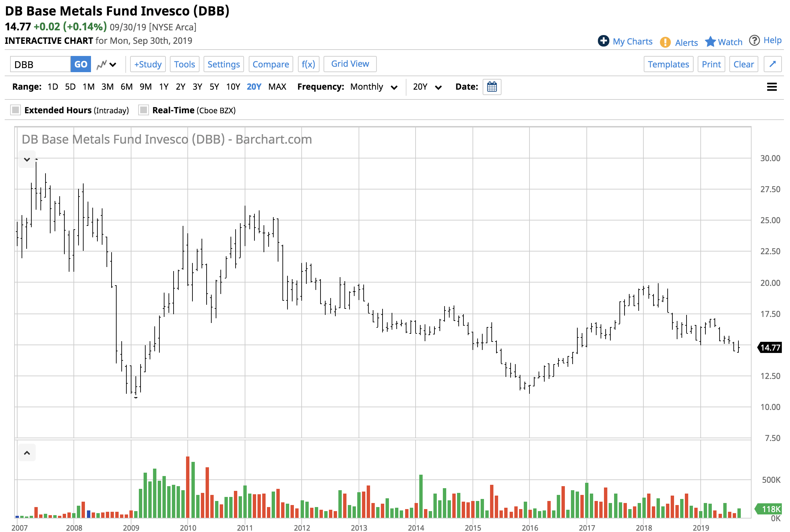The height and width of the screenshot is (532, 790).
Task: Expand the volume pane chevron
Action: (27, 453)
